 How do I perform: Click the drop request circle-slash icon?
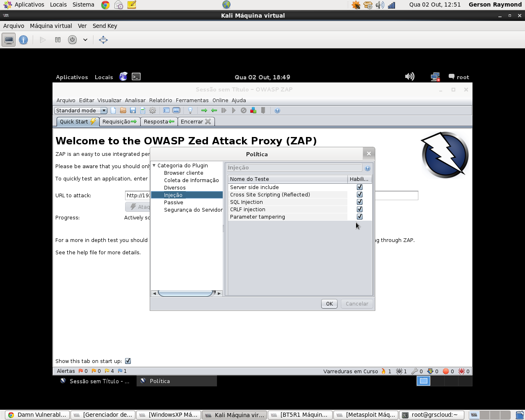pyautogui.click(x=244, y=110)
